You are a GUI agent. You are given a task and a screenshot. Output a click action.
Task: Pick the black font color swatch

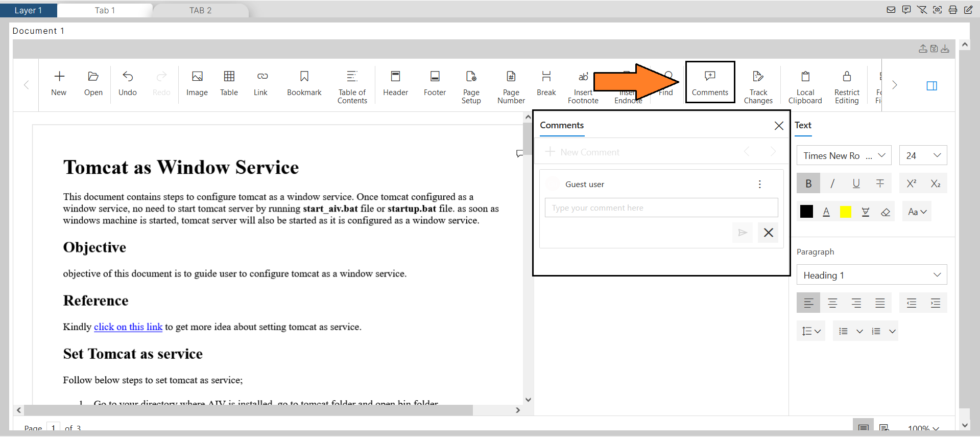click(806, 212)
